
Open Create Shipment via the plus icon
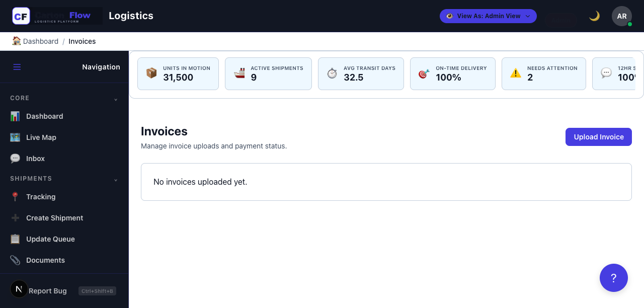click(x=15, y=218)
